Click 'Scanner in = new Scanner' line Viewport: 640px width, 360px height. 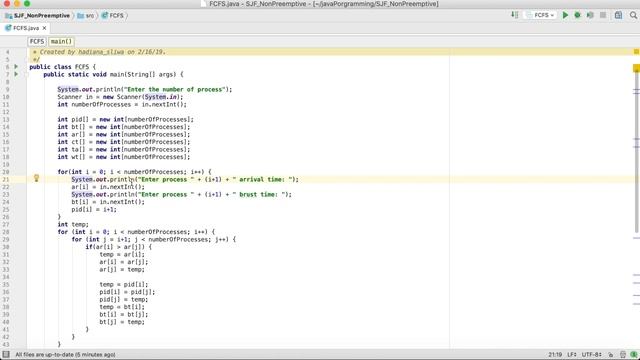click(120, 97)
